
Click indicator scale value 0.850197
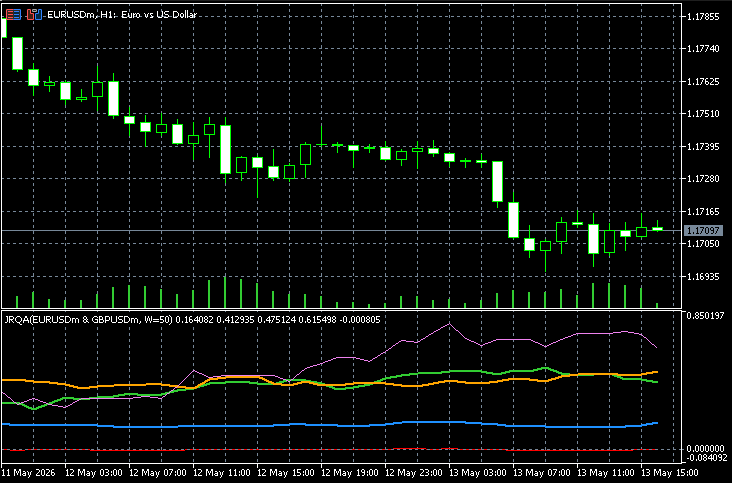click(706, 316)
